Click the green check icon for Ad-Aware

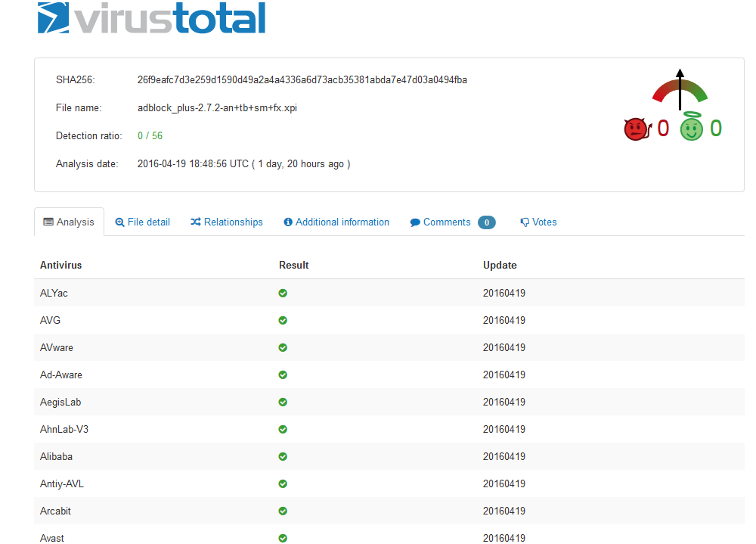(x=283, y=375)
